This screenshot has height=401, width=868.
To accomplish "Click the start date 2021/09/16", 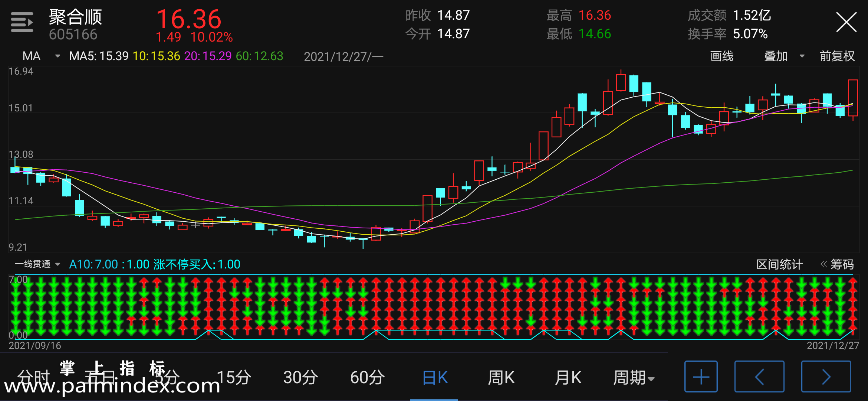I will coord(35,346).
